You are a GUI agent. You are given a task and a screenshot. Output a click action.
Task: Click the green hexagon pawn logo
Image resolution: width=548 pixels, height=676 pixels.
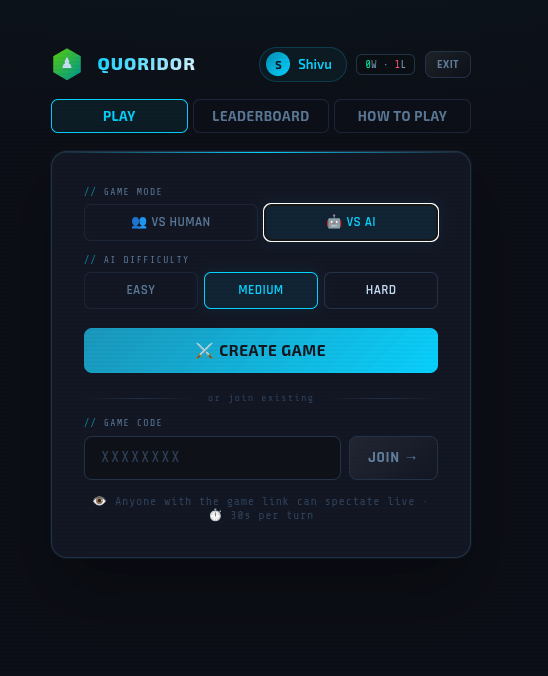(67, 64)
